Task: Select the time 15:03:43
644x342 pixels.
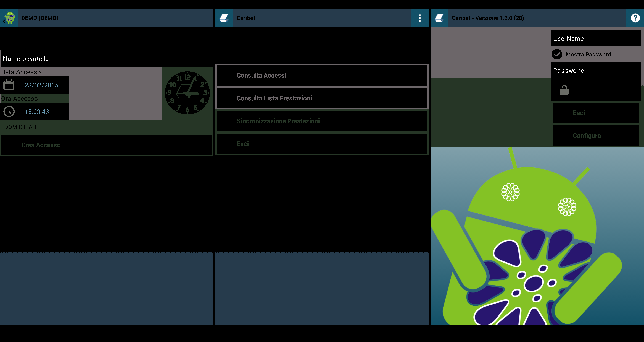Action: coord(37,112)
